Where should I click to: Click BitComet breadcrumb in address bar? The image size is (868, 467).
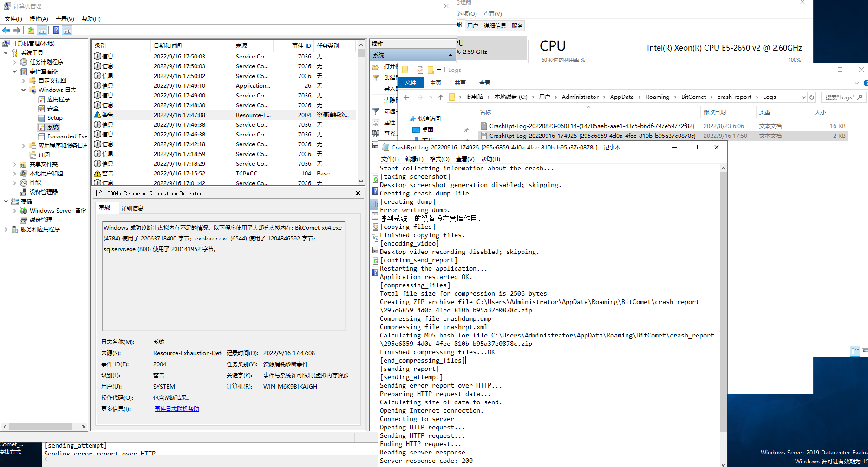pos(693,97)
